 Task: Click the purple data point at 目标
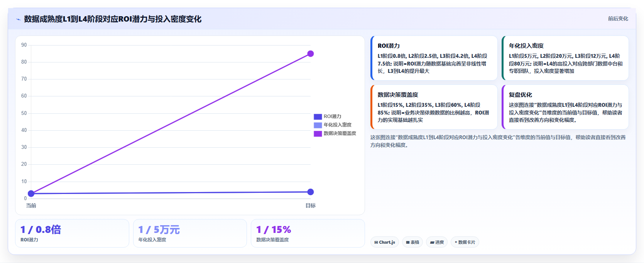coord(311,54)
